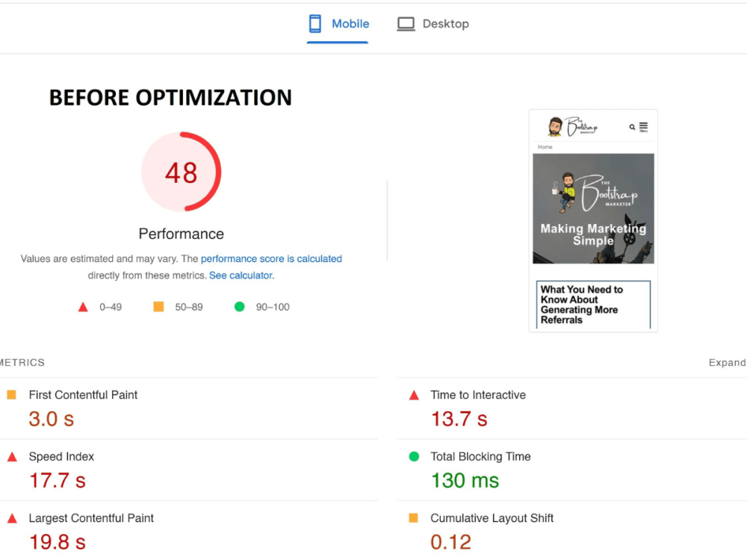Screen dimensions: 747x560
Task: Click the Home breadcrumb in the thumbnail
Action: point(545,147)
